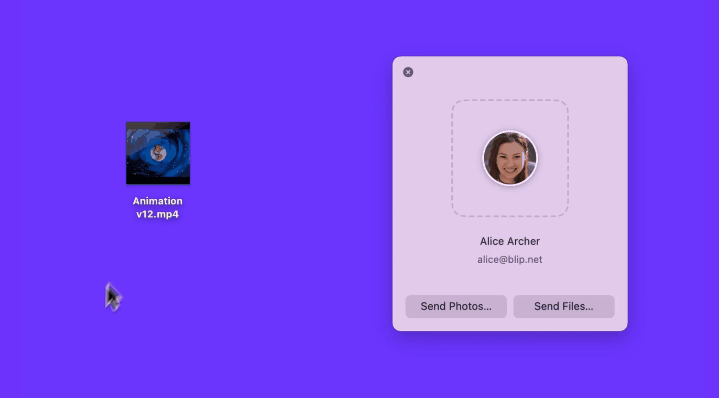Click Alice Archer's profile photo
Screen dimensions: 719x398
pos(509,158)
